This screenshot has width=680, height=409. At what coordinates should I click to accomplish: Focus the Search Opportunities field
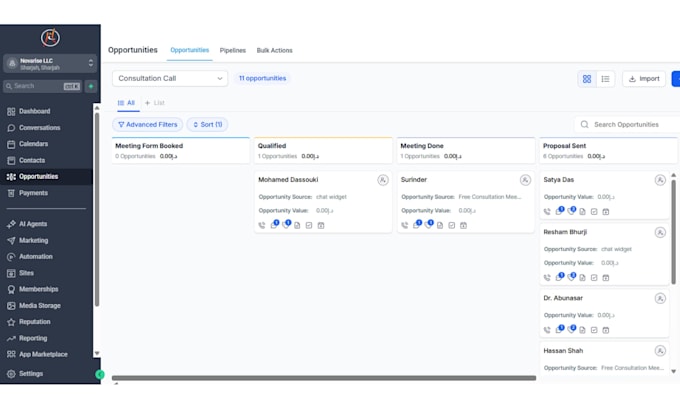click(629, 124)
